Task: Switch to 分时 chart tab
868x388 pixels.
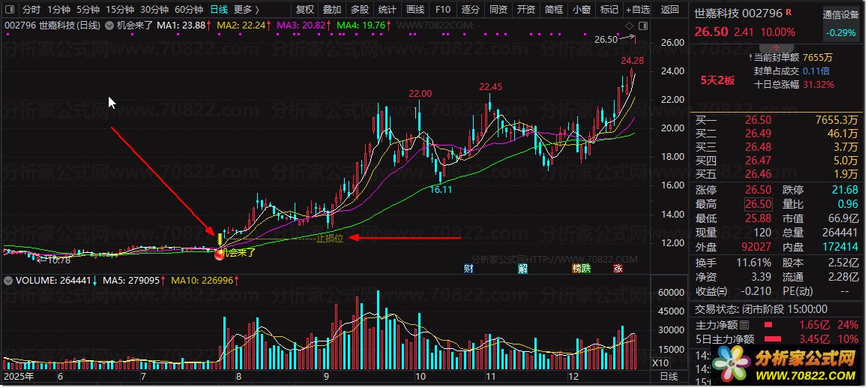Action: tap(31, 10)
